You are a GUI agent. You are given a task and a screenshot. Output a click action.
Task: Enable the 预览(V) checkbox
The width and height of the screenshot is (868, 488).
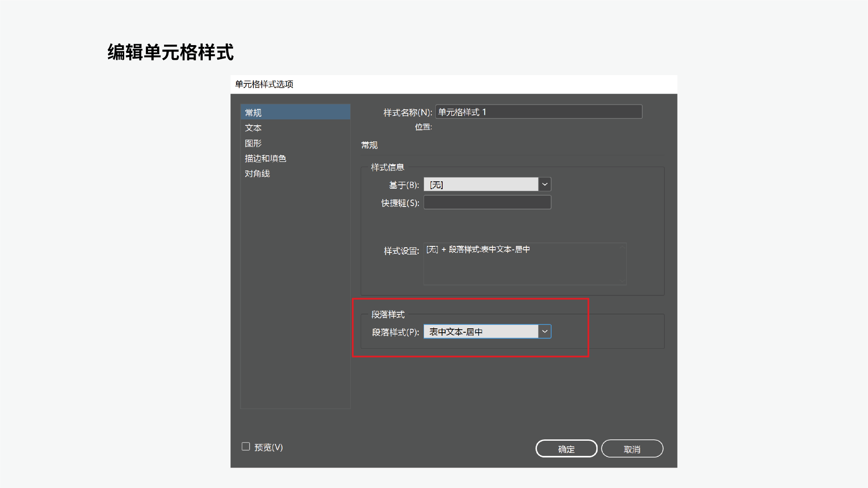point(246,446)
